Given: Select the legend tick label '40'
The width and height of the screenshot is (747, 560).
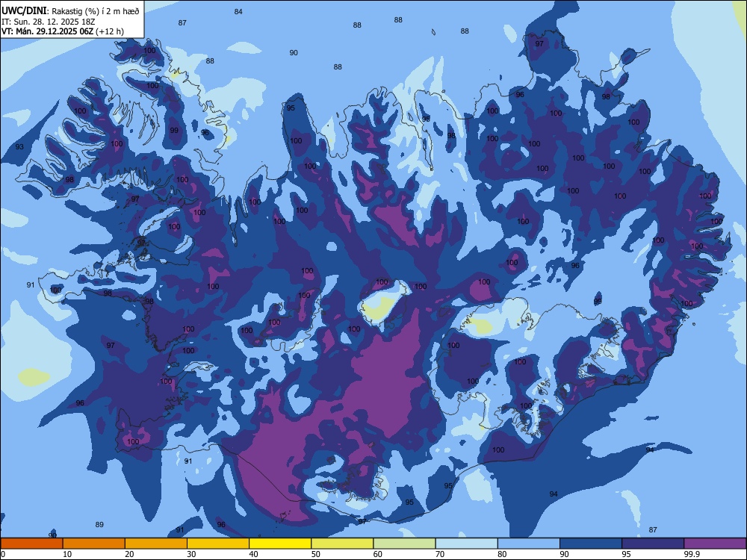Looking at the screenshot, I should (253, 554).
